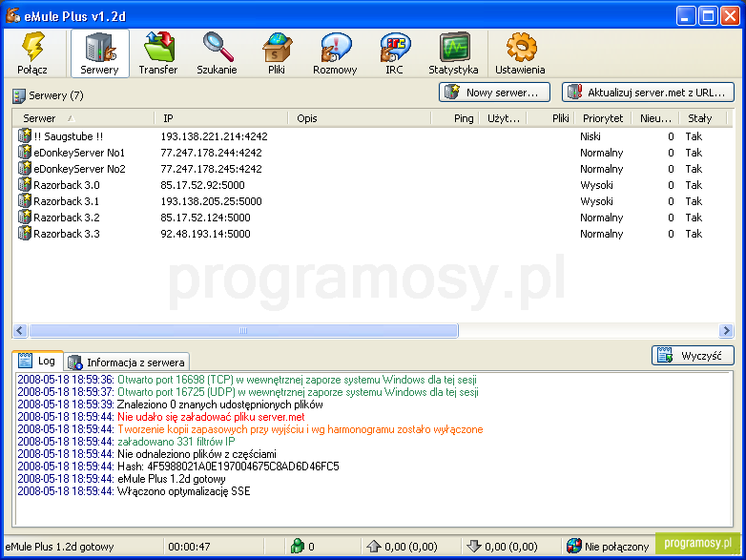Viewport: 746px width, 560px height.
Task: Click the upload arrow status icon
Action: [374, 546]
